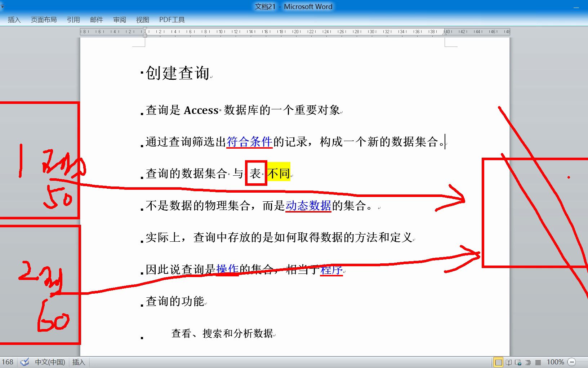The height and width of the screenshot is (368, 588).
Task: Switch to the 页面布局 ribbon tab
Action: point(44,20)
